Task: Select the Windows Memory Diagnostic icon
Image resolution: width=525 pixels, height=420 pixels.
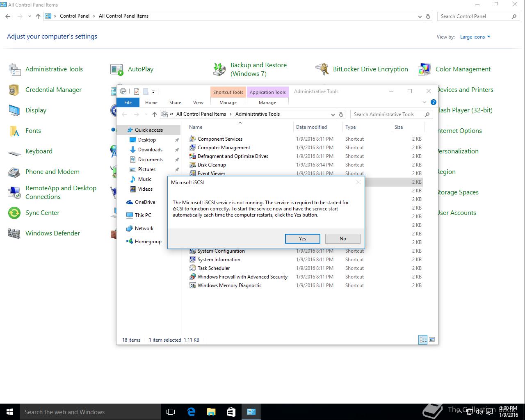Action: tap(193, 285)
